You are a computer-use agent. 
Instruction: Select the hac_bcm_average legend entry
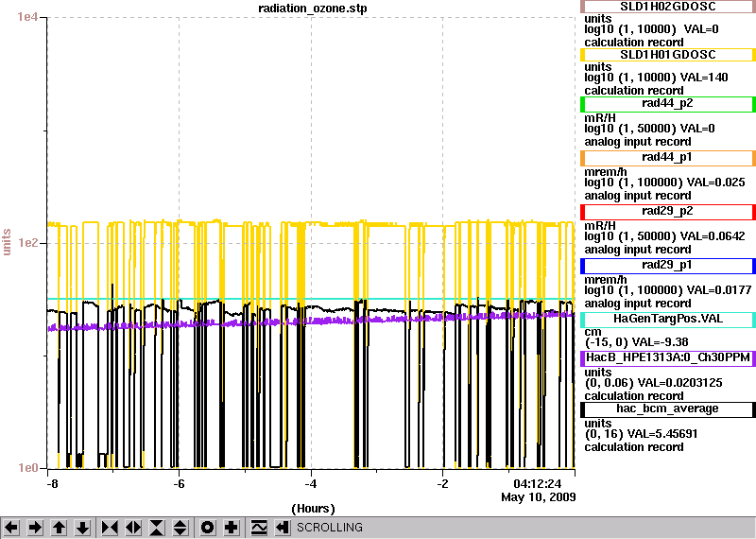(668, 409)
